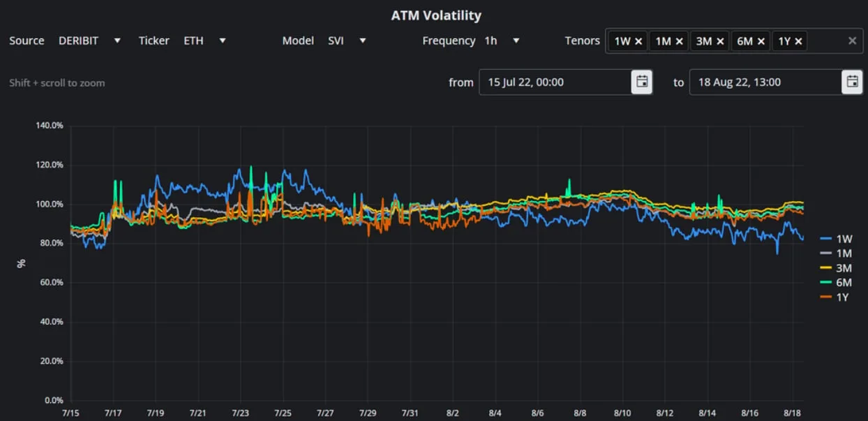Screen dimensions: 868x421
Task: Click the Source field label
Action: 27,40
